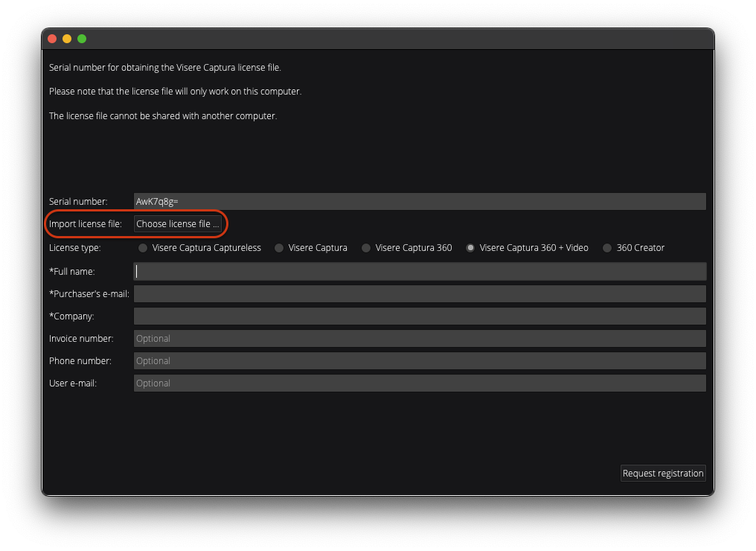Click the Company input field
756x551 pixels.
click(x=420, y=316)
